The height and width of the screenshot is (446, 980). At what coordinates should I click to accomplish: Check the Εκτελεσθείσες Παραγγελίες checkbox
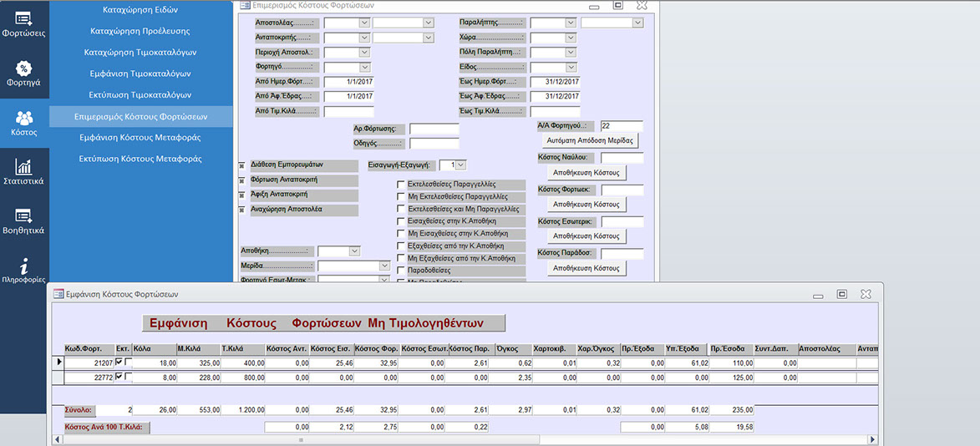coord(401,185)
